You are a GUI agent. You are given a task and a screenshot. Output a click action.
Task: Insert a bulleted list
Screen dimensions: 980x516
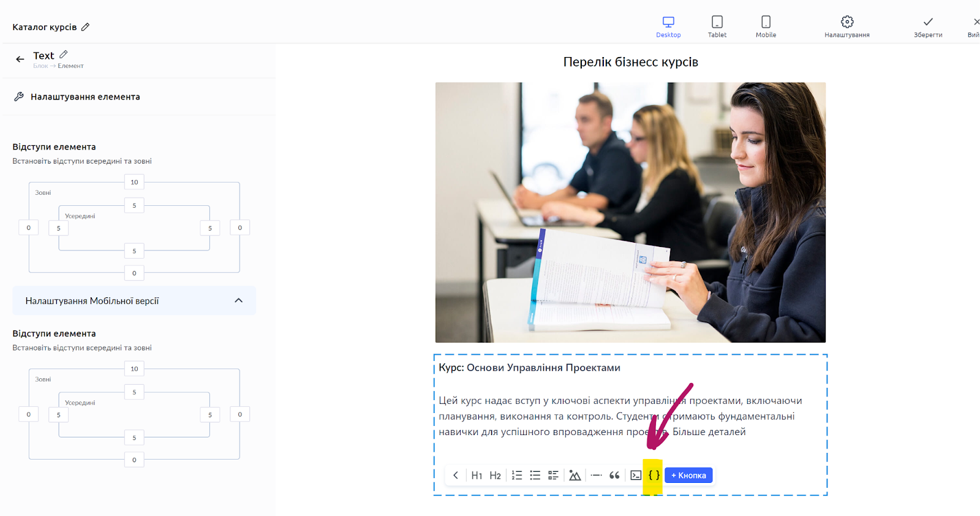[x=535, y=476]
